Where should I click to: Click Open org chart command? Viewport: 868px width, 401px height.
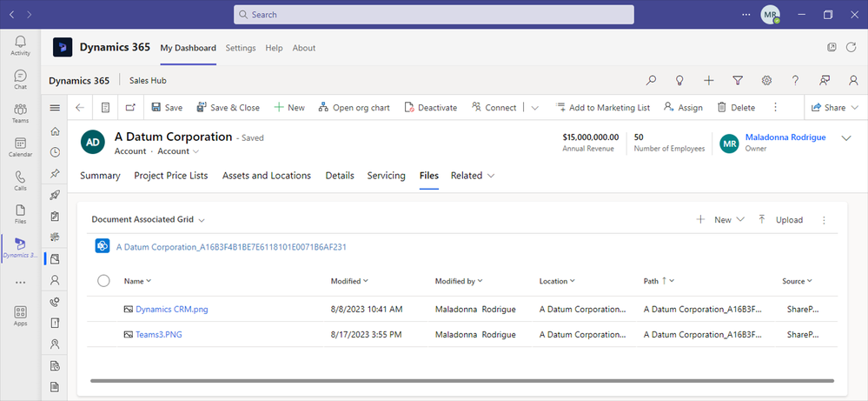[354, 108]
